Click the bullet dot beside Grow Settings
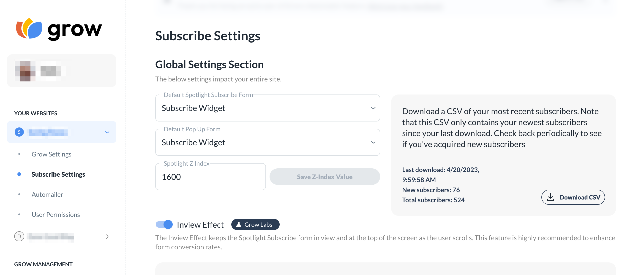This screenshot has width=644, height=275. (19, 154)
